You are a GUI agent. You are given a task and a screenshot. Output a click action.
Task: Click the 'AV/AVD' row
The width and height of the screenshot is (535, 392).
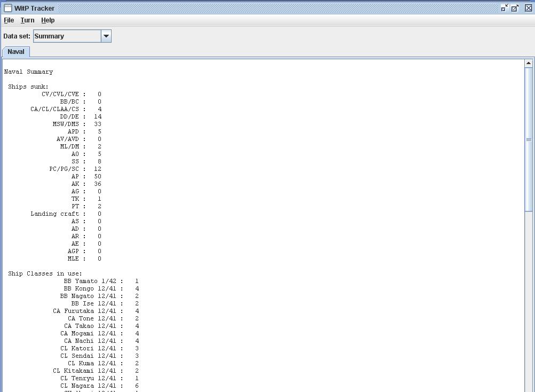pyautogui.click(x=79, y=139)
